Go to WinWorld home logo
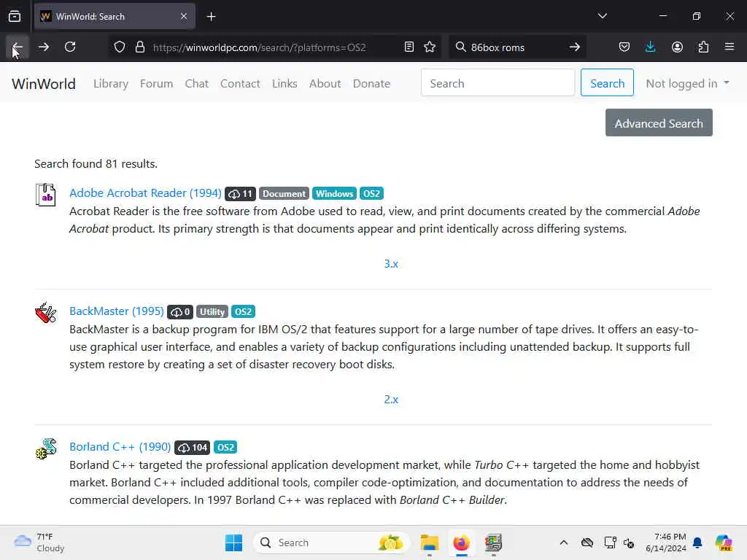 pos(44,84)
